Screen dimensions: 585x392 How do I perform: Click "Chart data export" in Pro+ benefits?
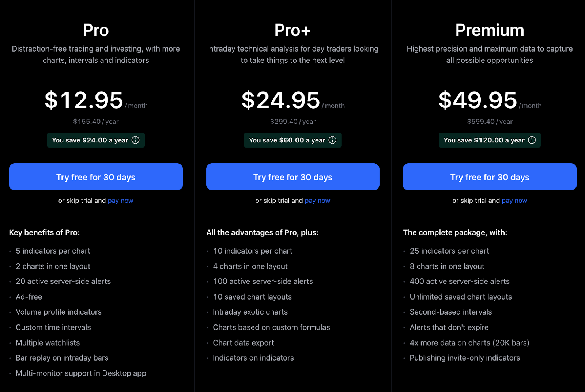244,343
